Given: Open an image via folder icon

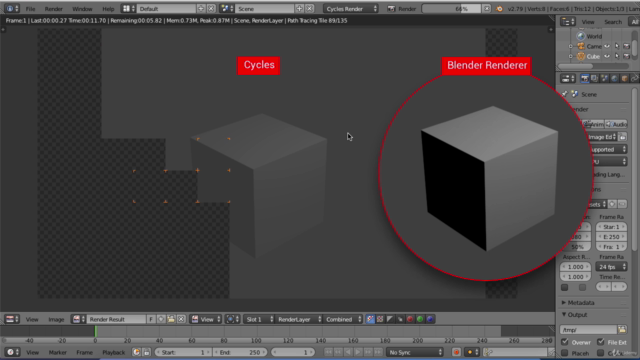Looking at the screenshot, I should pyautogui.click(x=171, y=319).
